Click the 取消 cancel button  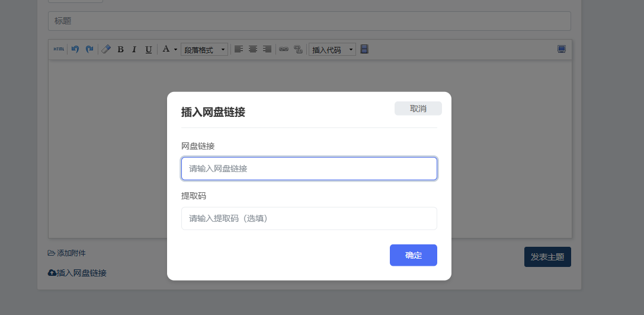click(418, 109)
